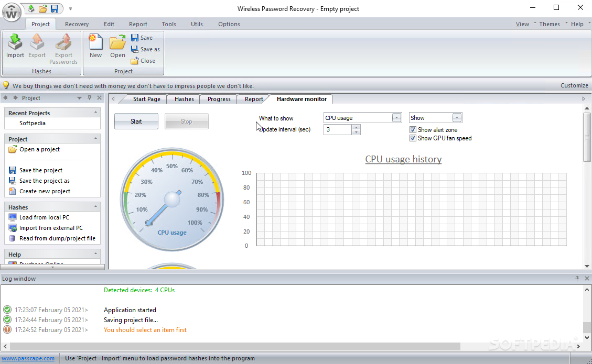The image size is (592, 364).
Task: Click Save as in the ribbon
Action: click(145, 49)
